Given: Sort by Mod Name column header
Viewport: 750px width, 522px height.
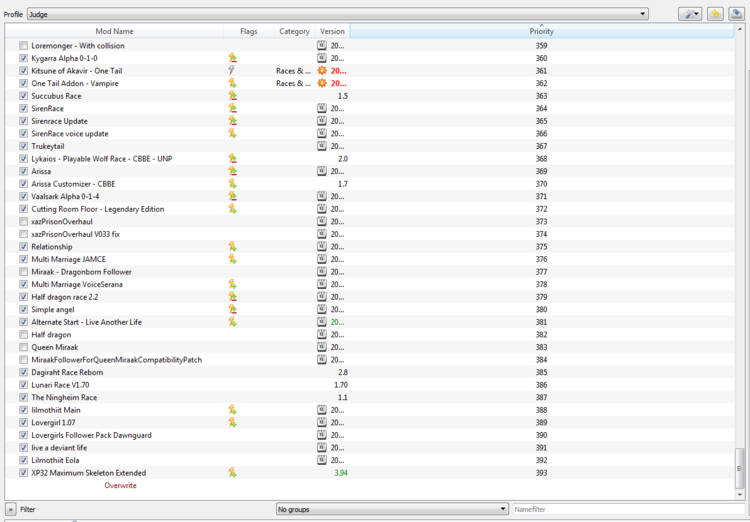Looking at the screenshot, I should click(x=114, y=31).
